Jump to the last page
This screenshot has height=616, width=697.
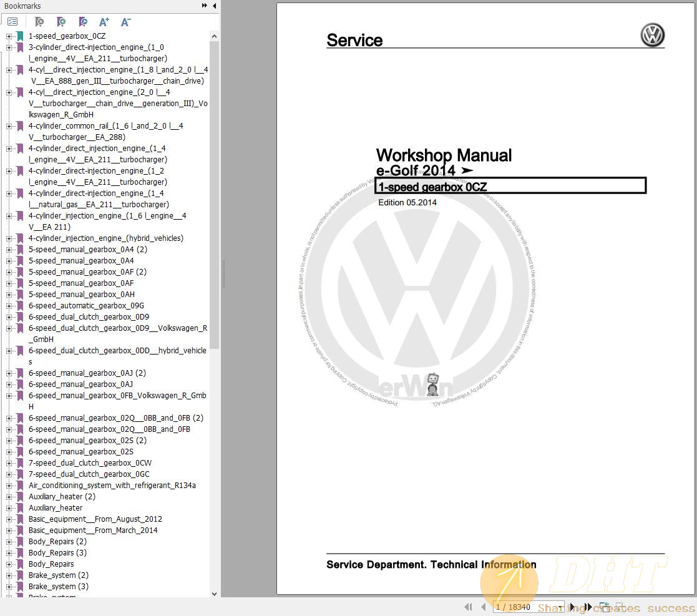(x=588, y=607)
